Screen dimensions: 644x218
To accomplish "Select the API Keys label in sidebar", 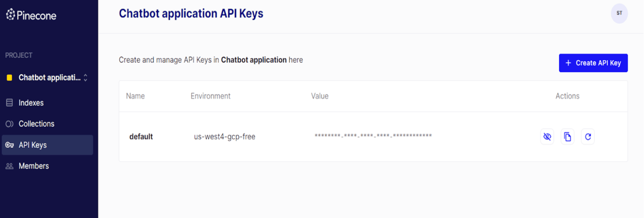I will (33, 145).
